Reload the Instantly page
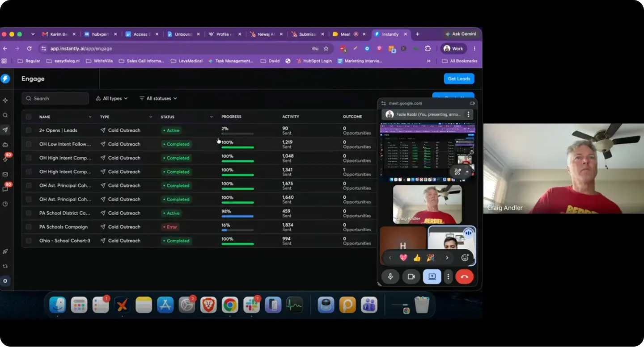 click(29, 48)
